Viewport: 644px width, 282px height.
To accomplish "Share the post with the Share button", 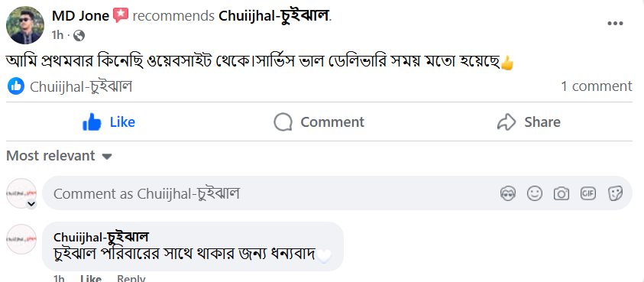I will tap(529, 122).
